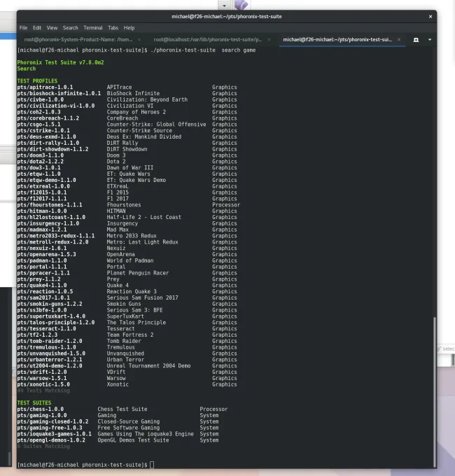Screen dimensions: 455x476
Task: Open the Terminal menu
Action: pyautogui.click(x=93, y=27)
